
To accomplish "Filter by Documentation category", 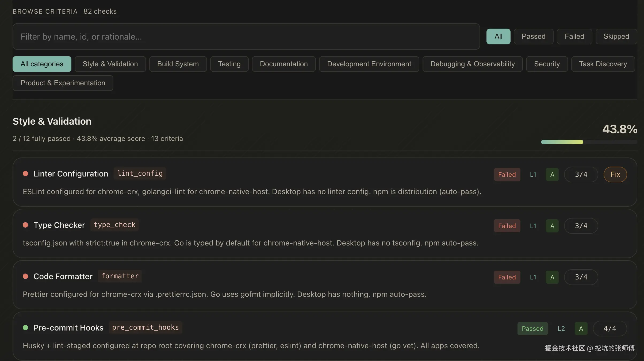I will pos(284,64).
